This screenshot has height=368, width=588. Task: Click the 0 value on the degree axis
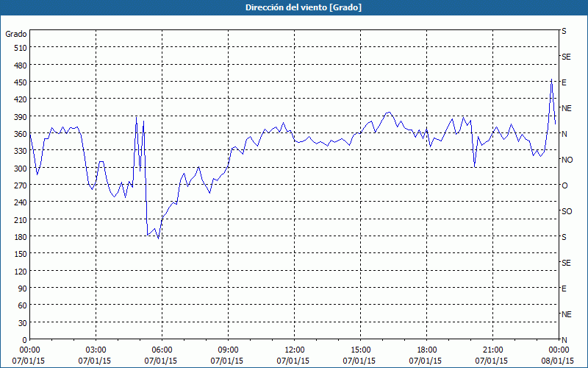[25, 340]
